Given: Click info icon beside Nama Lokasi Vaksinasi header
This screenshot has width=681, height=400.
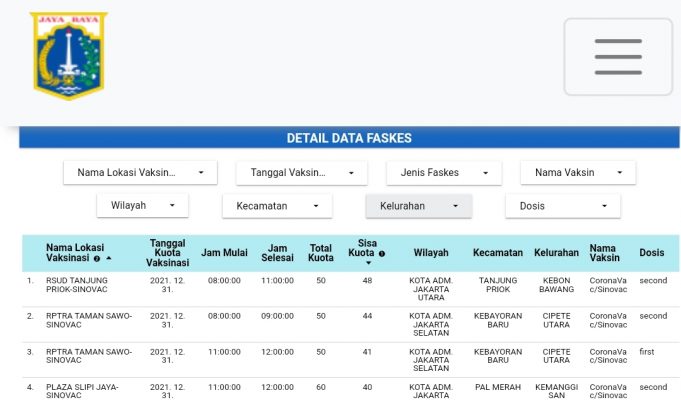Looking at the screenshot, I should (x=97, y=258).
